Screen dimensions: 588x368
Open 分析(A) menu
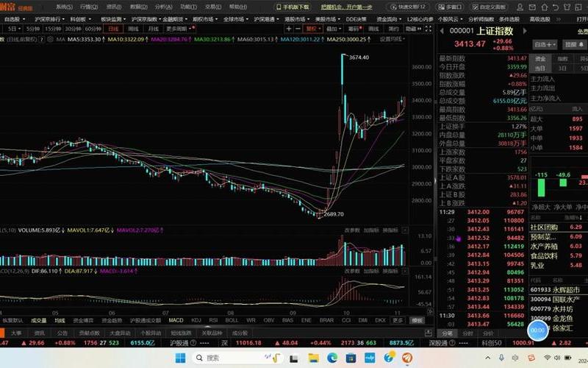163,7
